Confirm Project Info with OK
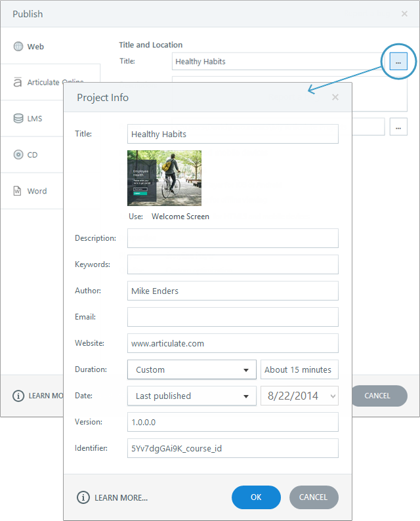 point(256,497)
